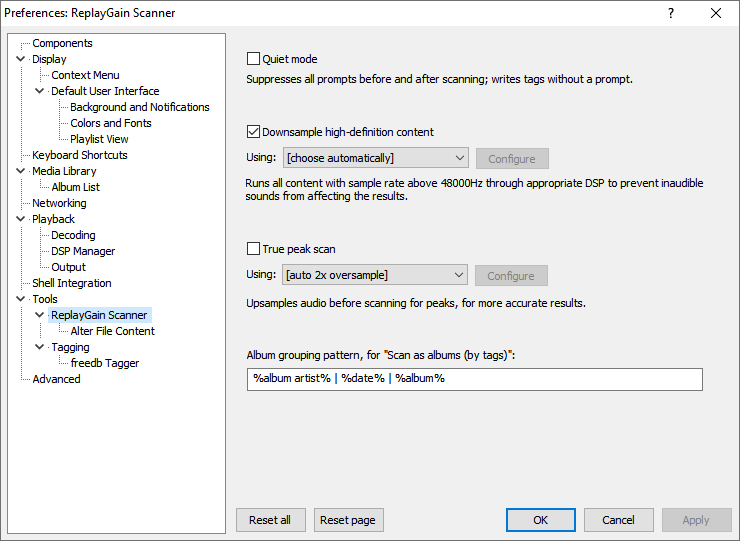Open the Advanced preferences page

pos(56,379)
